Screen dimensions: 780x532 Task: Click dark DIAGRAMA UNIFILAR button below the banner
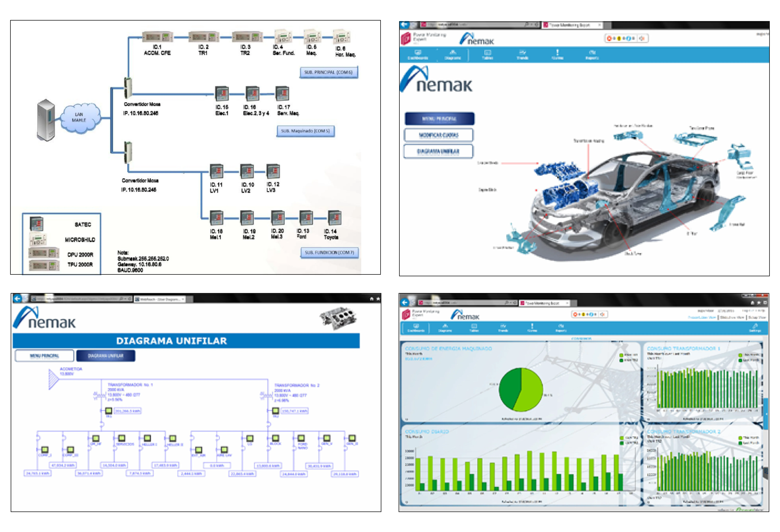click(106, 356)
